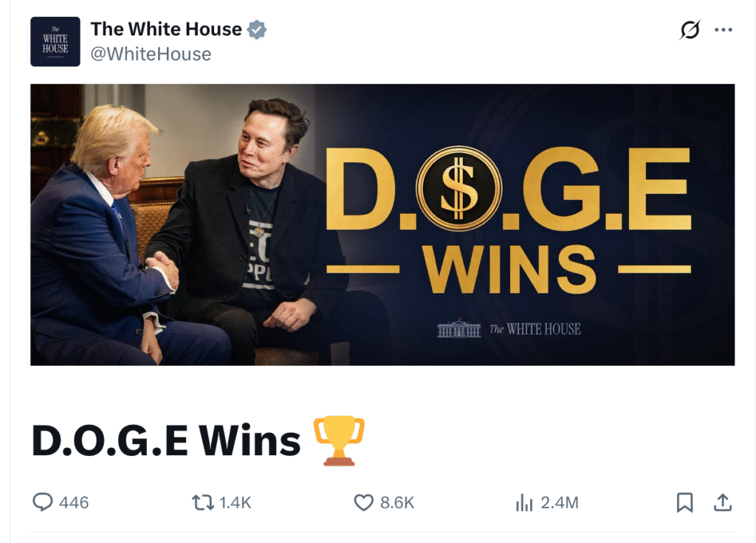The height and width of the screenshot is (543, 756).
Task: Open the three-dot more options menu
Action: pyautogui.click(x=724, y=30)
